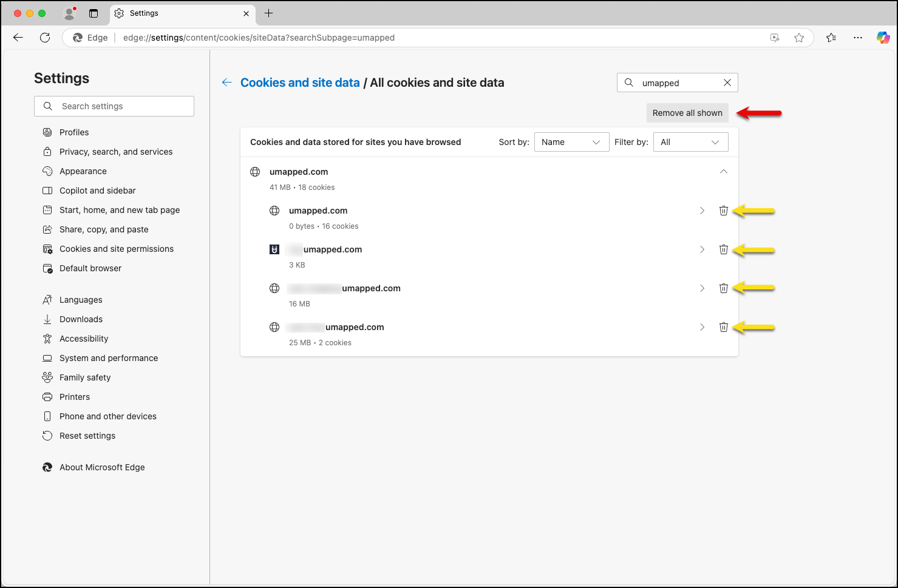Expand details of 16 MB umapped.com entry
The height and width of the screenshot is (588, 898).
coord(702,288)
